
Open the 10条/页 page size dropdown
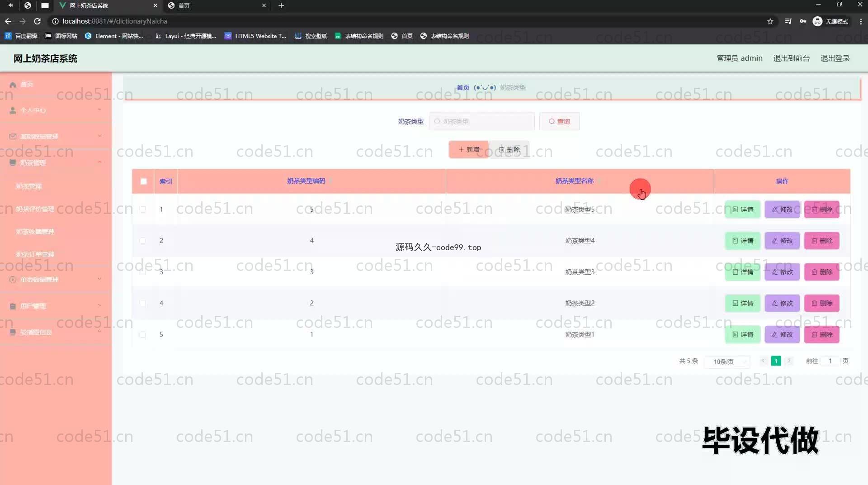click(727, 361)
